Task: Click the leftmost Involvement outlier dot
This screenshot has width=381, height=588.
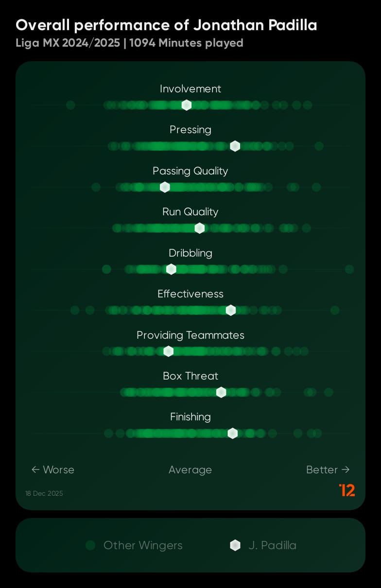Action: pyautogui.click(x=70, y=105)
